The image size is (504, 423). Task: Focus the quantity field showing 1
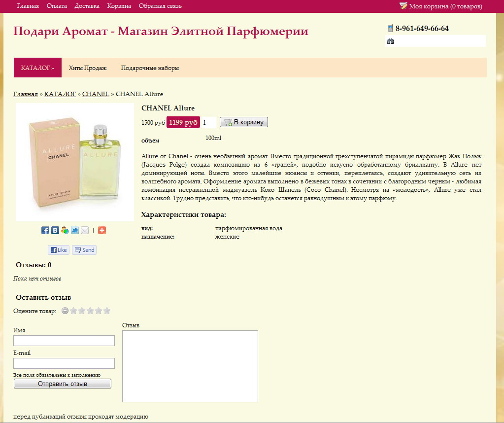[x=208, y=123]
